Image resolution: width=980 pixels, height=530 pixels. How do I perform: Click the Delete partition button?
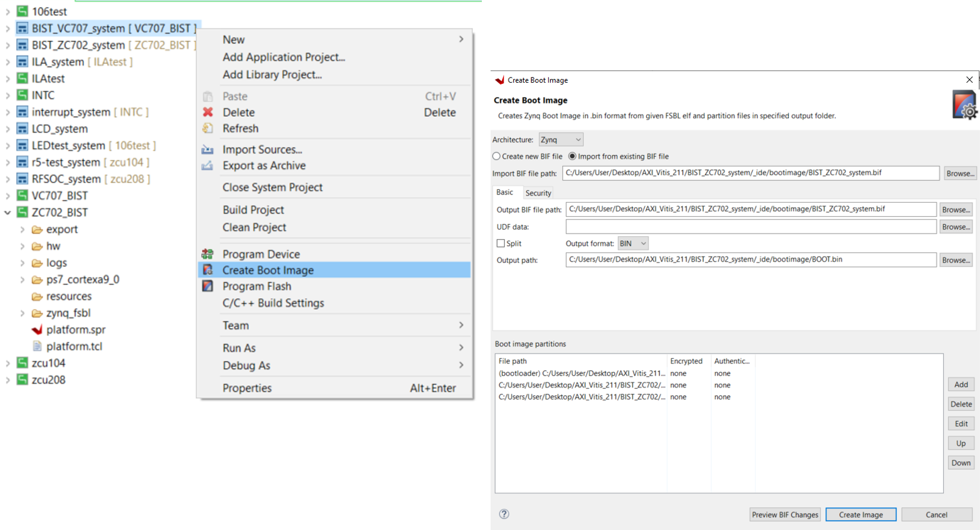(x=961, y=404)
